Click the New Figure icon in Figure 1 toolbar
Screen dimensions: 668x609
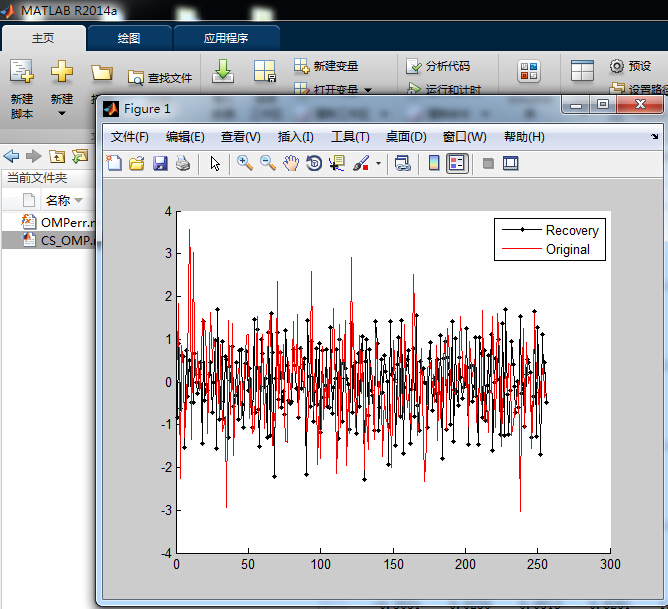(x=114, y=164)
